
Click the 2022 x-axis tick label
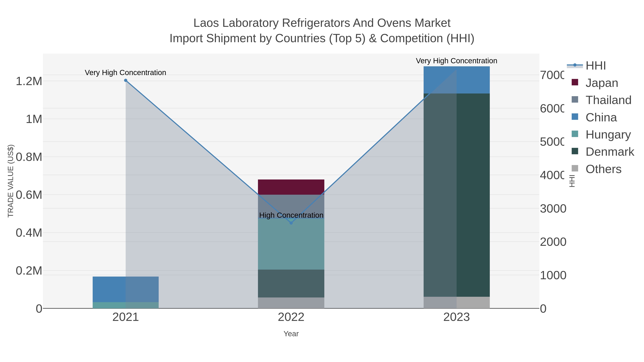pyautogui.click(x=291, y=317)
